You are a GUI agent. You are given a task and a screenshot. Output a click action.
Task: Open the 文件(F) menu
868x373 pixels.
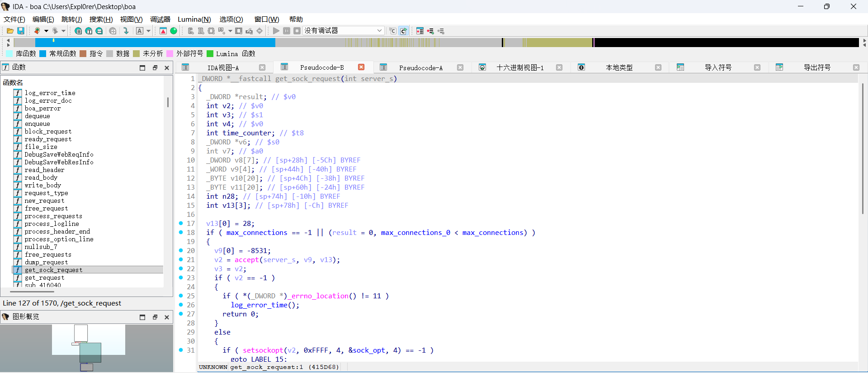14,19
